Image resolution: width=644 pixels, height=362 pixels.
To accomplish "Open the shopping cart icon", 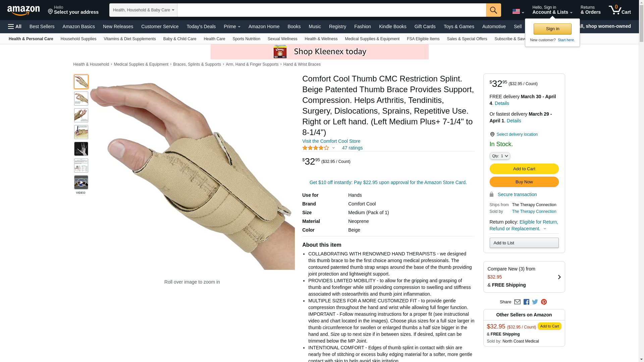I will point(620,10).
